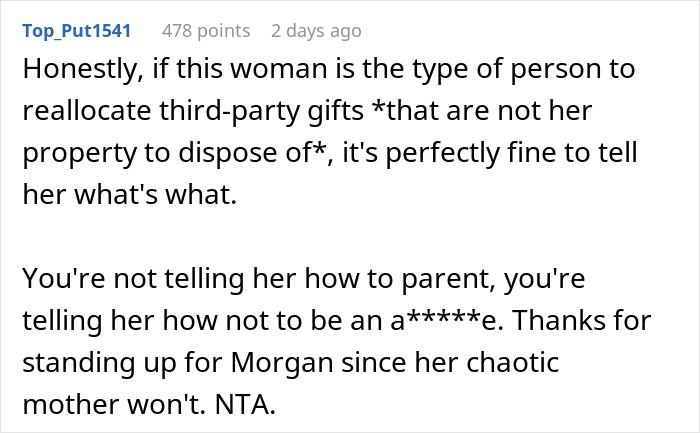Image resolution: width=700 pixels, height=433 pixels.
Task: Click the text '*that are not her'
Action: pyautogui.click(x=503, y=115)
